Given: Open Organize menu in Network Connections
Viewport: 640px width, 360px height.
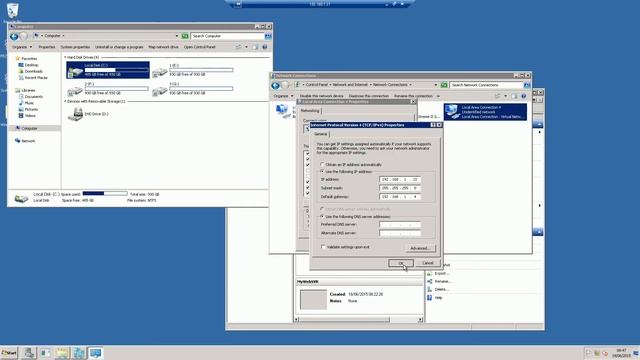Looking at the screenshot, I should [283, 96].
